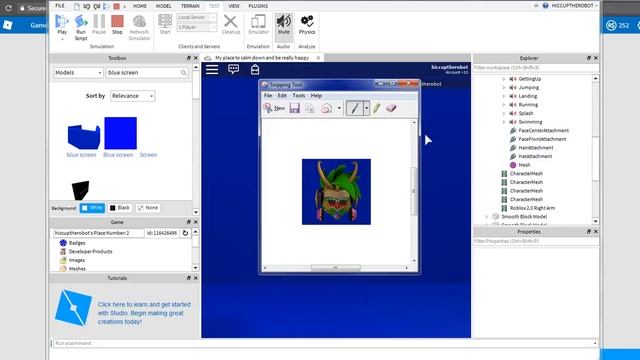Expand the Play button dropdown arrow
640x360 pixels.
click(62, 39)
